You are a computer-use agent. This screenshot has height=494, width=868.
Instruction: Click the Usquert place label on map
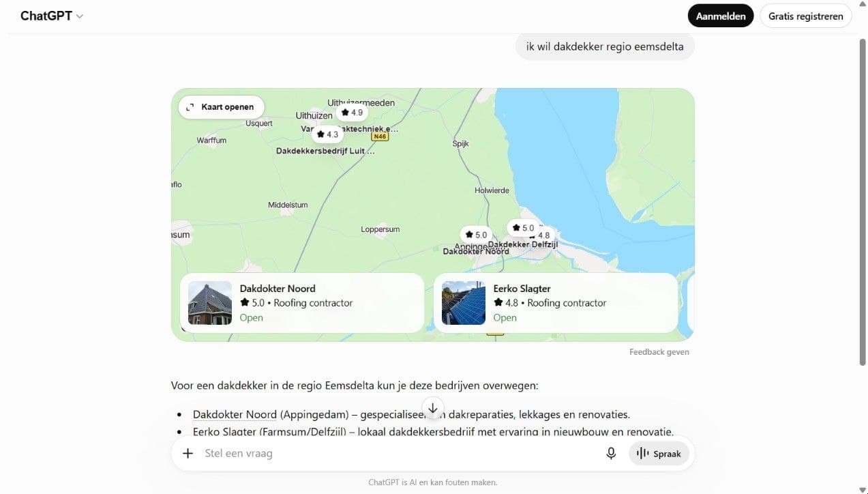(259, 123)
